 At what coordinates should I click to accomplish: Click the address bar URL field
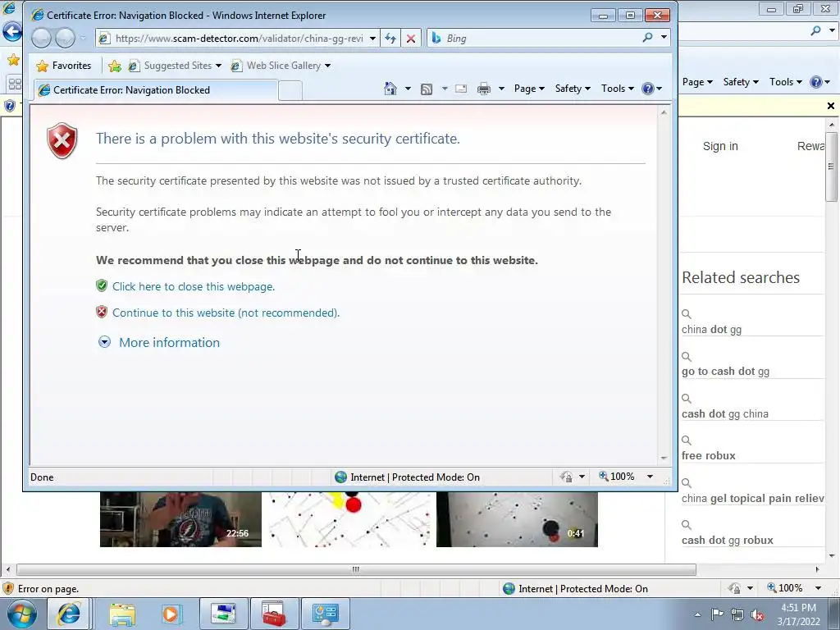[240, 39]
